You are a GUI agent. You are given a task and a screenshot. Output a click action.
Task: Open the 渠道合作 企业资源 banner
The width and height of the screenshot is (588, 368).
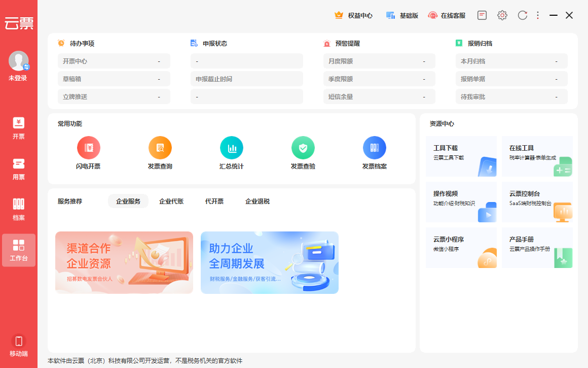(124, 262)
